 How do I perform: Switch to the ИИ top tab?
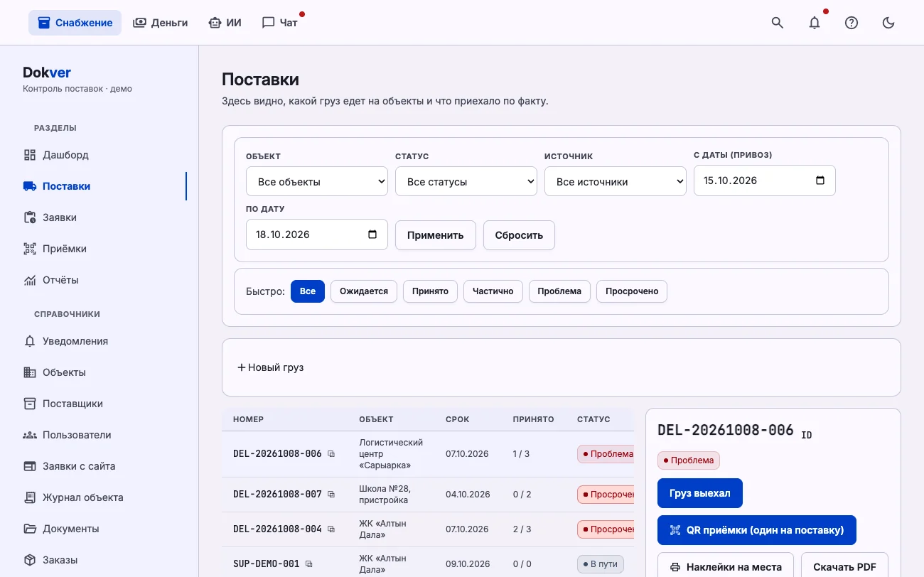click(225, 23)
